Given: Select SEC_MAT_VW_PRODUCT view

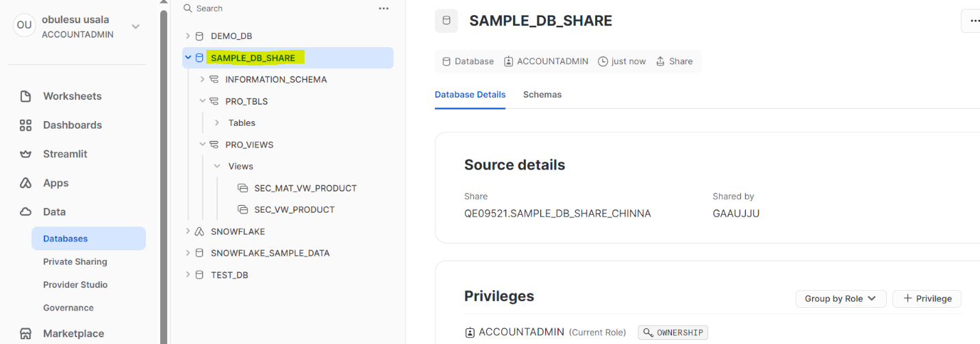Looking at the screenshot, I should (x=305, y=188).
